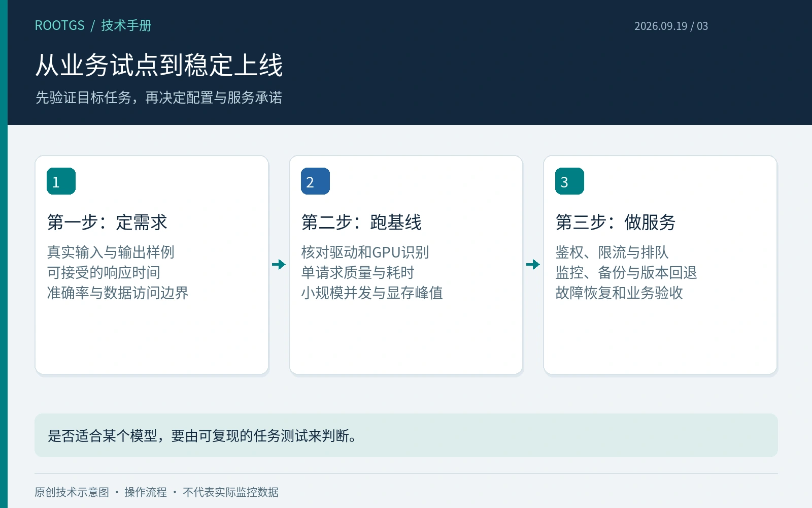Viewport: 812px width, 508px height.
Task: Click subtitle 先验证目标任务，再决定配置与服务承诺
Action: tap(158, 98)
